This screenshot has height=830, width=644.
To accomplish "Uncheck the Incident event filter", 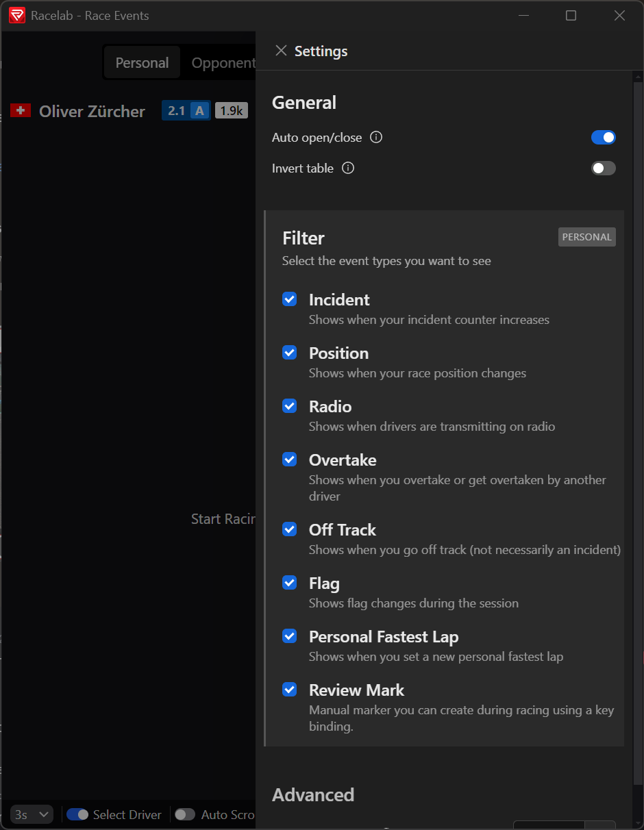I will (289, 299).
